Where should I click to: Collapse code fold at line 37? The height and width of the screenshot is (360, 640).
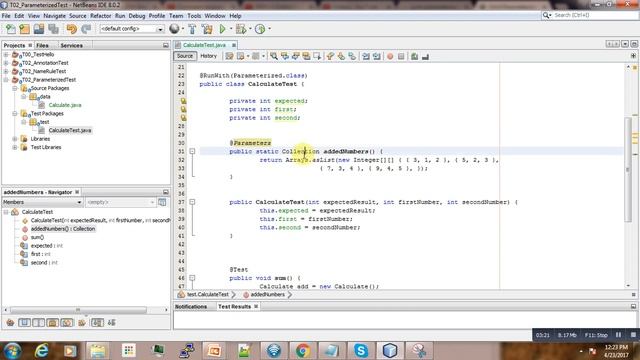click(192, 202)
